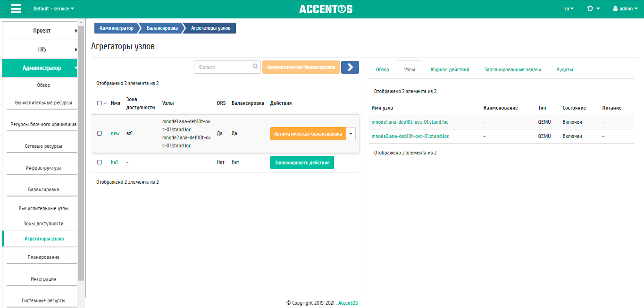Open the Default - service project dropdown

[53, 9]
